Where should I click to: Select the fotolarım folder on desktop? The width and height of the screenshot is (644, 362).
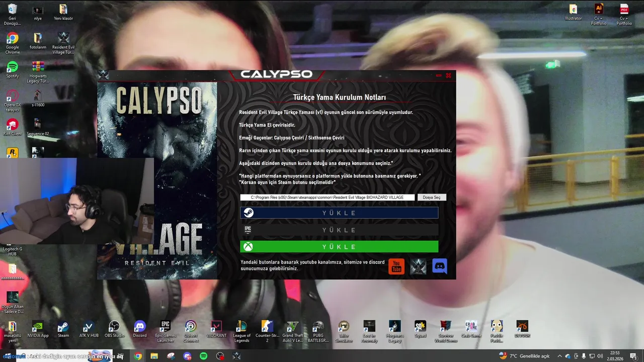[x=38, y=41]
